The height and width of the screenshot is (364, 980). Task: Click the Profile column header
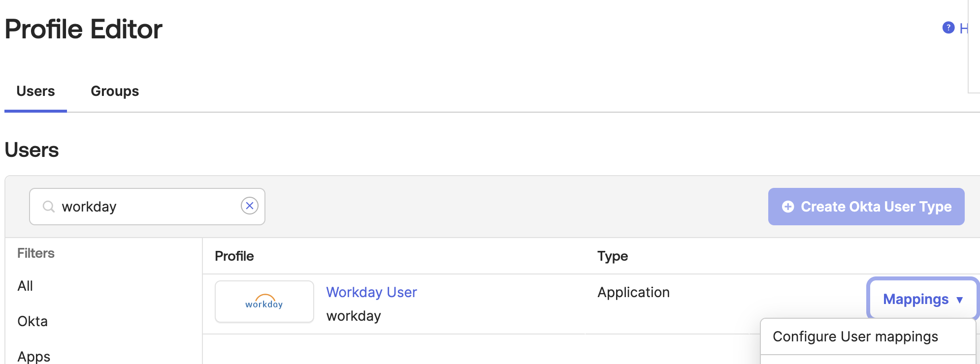[234, 256]
